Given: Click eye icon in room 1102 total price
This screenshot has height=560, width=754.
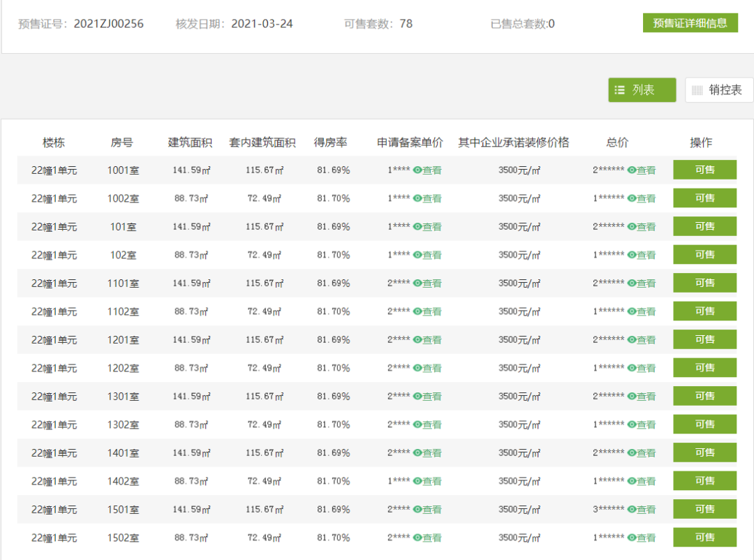Looking at the screenshot, I should [x=631, y=311].
